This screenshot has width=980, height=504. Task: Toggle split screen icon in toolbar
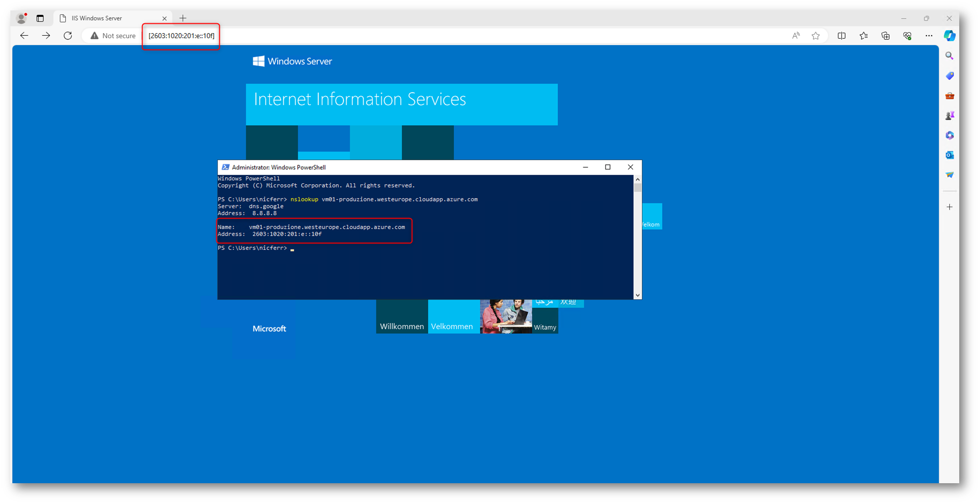[841, 36]
